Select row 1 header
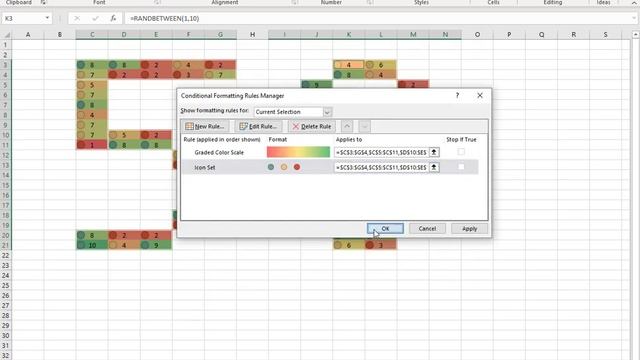Image resolution: width=640 pixels, height=360 pixels. pos(6,44)
